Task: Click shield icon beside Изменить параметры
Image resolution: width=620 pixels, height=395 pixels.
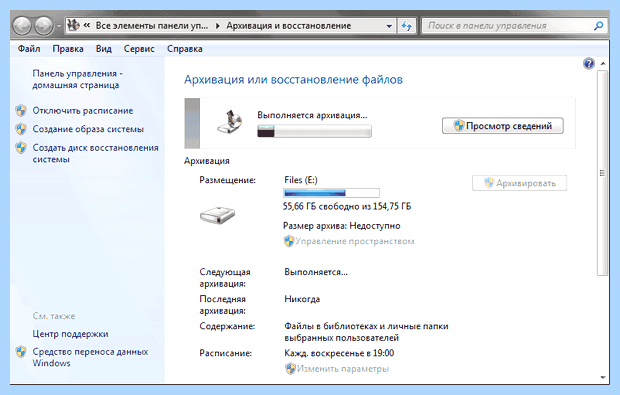Action: point(290,369)
